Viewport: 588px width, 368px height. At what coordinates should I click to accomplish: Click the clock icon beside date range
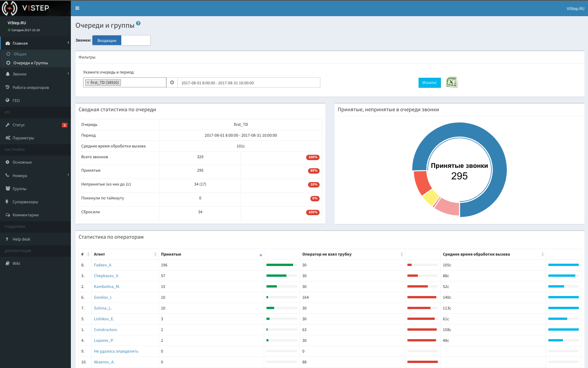pyautogui.click(x=172, y=82)
